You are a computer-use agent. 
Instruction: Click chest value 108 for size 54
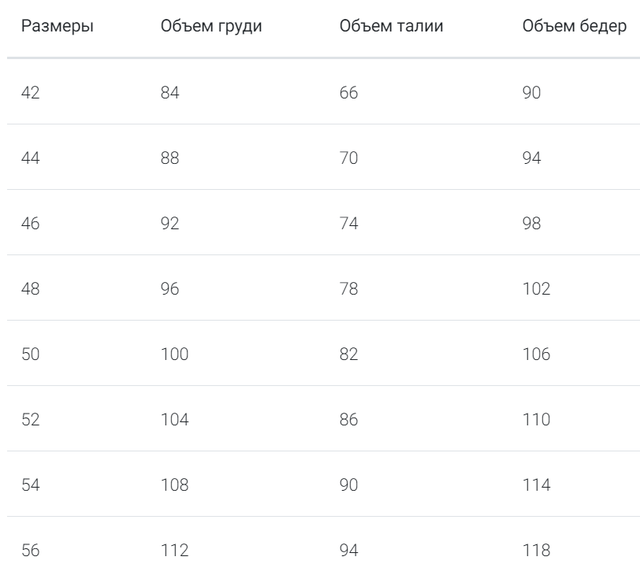tap(174, 485)
